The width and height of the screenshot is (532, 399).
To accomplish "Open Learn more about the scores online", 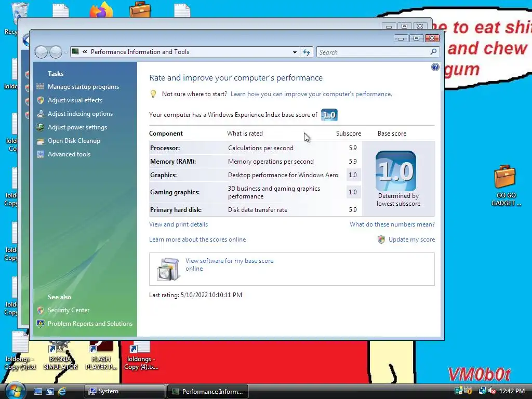I will tap(197, 240).
